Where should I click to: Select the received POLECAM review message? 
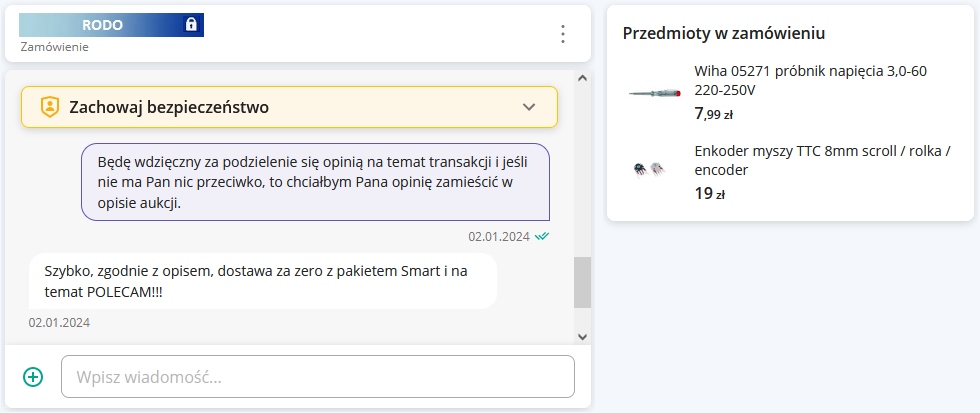coord(263,280)
